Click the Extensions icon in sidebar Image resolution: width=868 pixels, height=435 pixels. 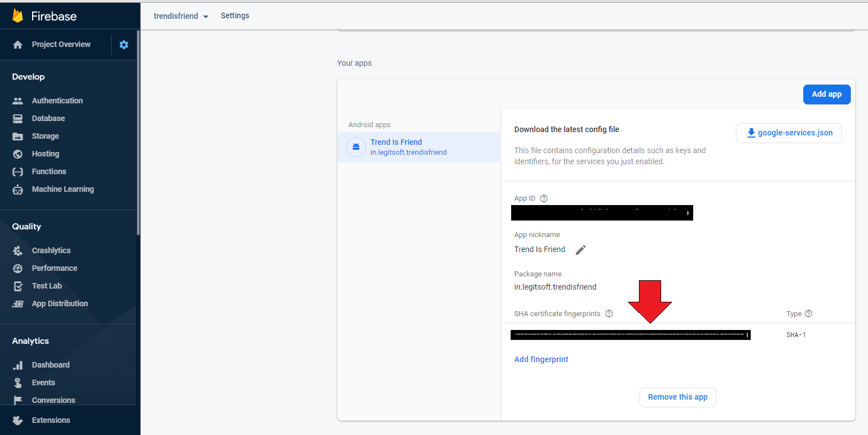pos(18,421)
